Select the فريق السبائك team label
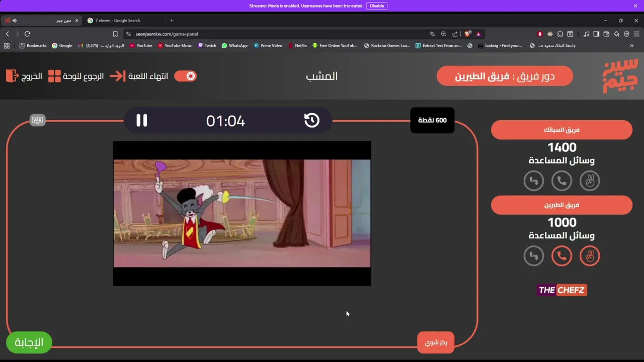 coord(561,130)
